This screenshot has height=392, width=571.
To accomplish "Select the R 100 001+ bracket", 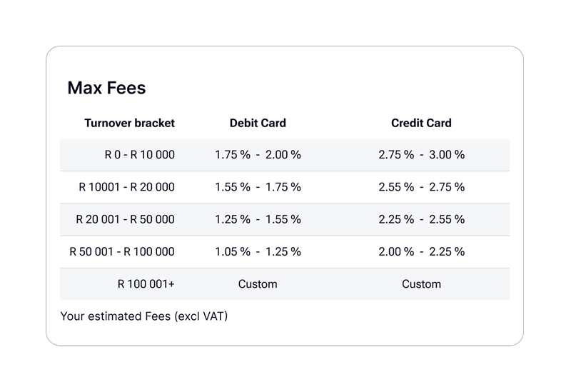I will (x=146, y=284).
